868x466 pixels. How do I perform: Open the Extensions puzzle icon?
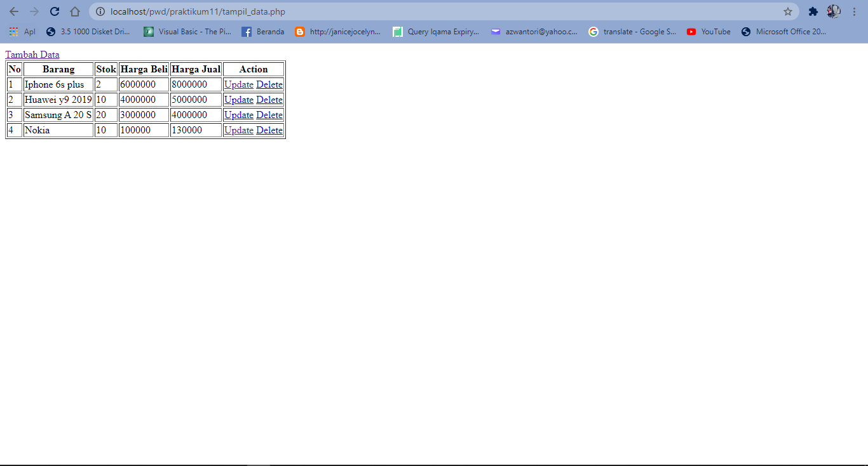[813, 11]
